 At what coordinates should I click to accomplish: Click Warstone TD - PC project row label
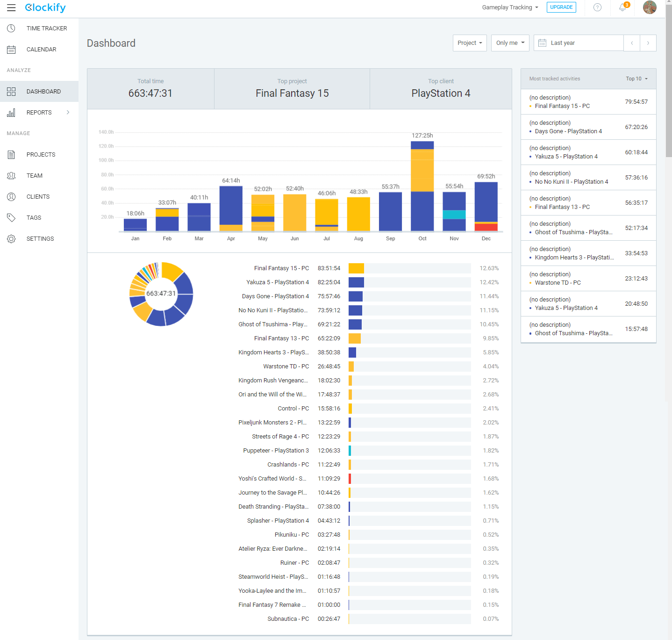(x=286, y=367)
